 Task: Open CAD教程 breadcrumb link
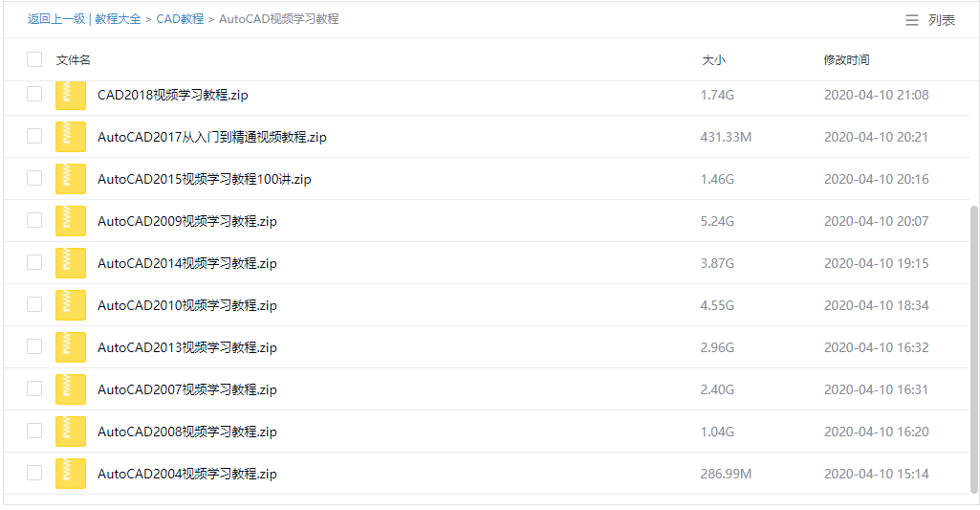coord(180,19)
